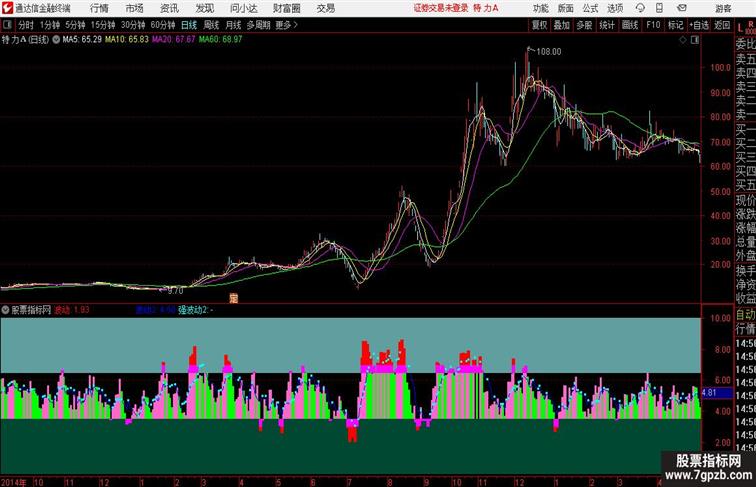Open the 交易 menu

(325, 8)
